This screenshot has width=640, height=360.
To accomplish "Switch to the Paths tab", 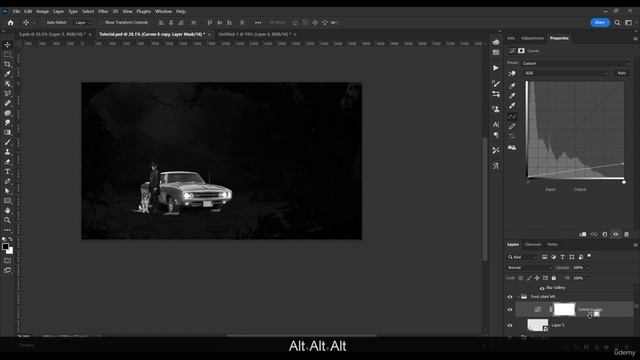I will pyautogui.click(x=552, y=244).
